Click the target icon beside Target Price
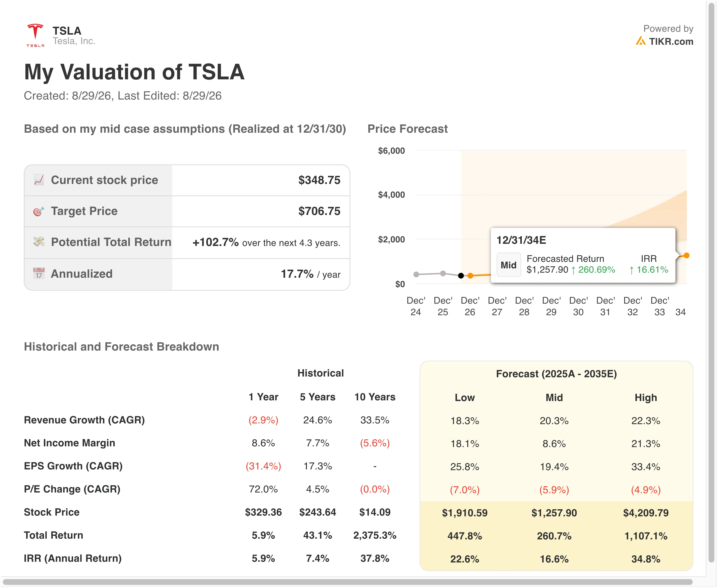717x588 pixels. tap(39, 211)
